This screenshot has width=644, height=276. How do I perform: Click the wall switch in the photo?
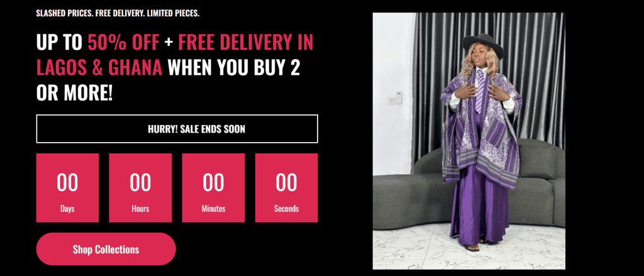point(398,97)
